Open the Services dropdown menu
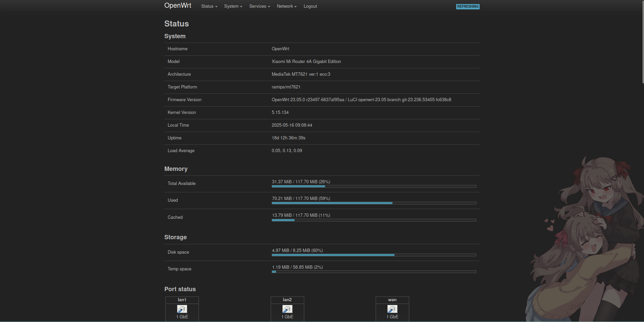The height and width of the screenshot is (322, 644). coord(259,6)
